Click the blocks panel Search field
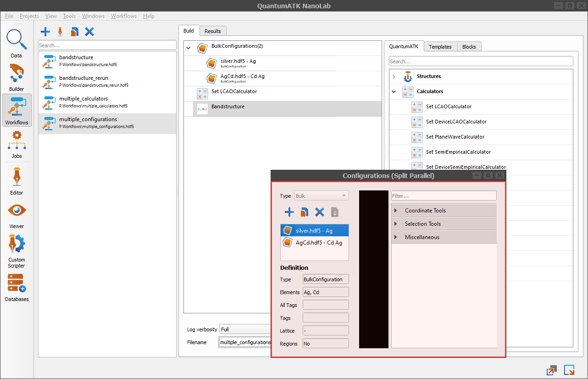This screenshot has width=588, height=379. (x=481, y=61)
